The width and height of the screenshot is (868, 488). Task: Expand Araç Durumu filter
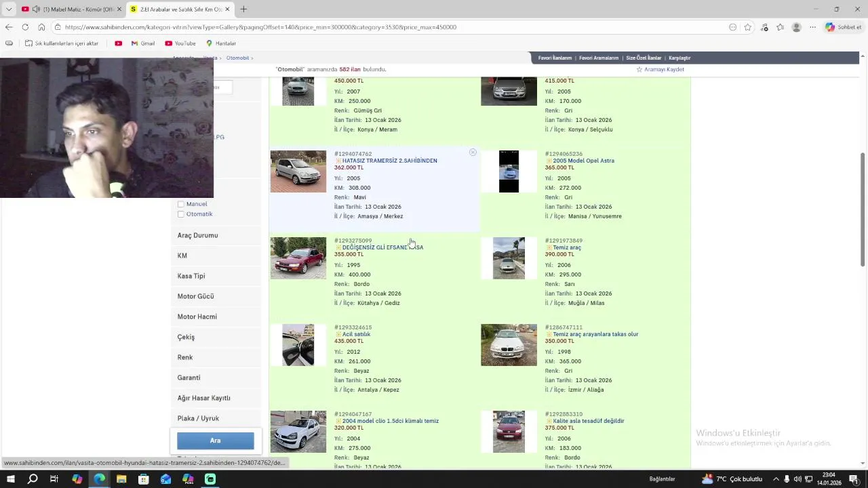pyautogui.click(x=216, y=235)
